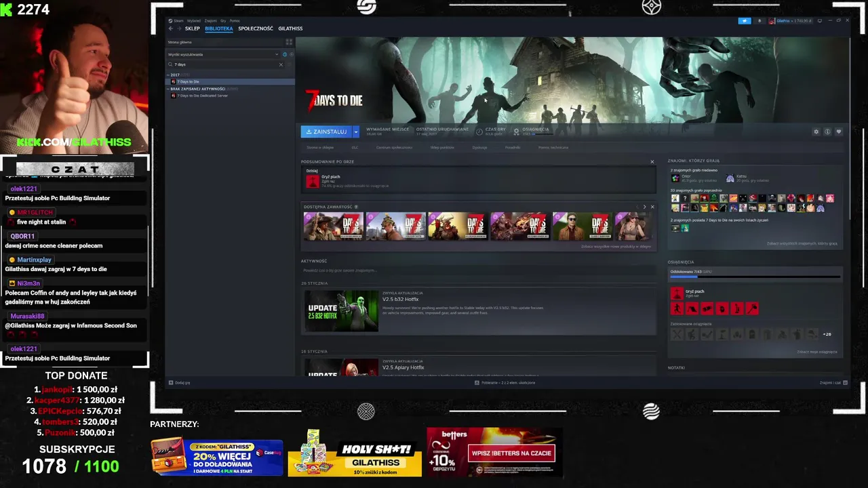The image size is (868, 488).
Task: Open friend Katsu's avatar
Action: tap(730, 178)
